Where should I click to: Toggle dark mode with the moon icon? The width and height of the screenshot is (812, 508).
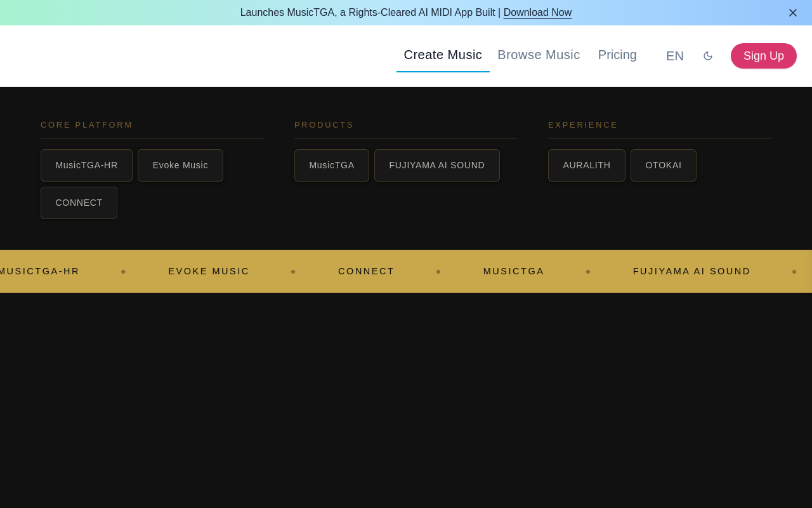708,56
